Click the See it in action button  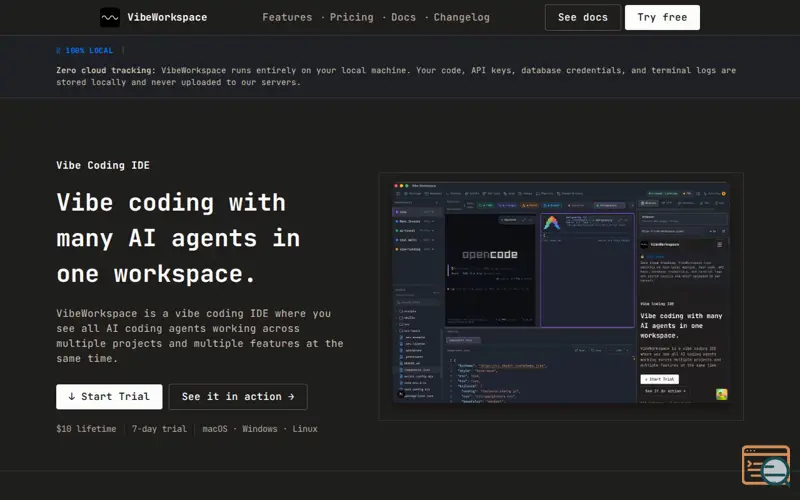(x=238, y=396)
